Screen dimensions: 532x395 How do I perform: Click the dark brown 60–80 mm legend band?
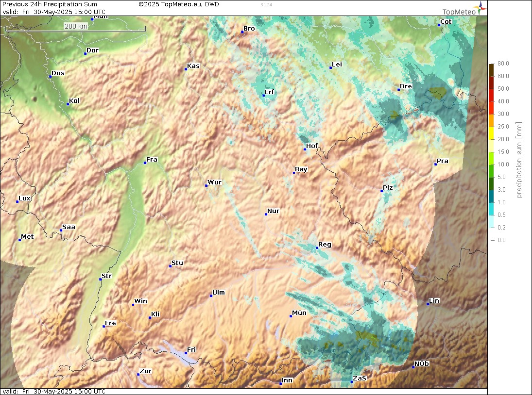tap(491, 70)
